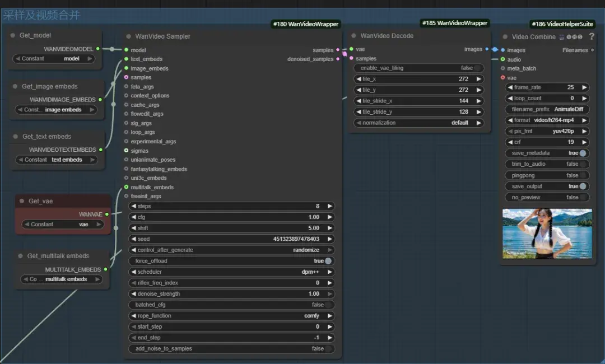Enable the enable_vae_tiling switch
Viewport: 605px width, 364px height.
(418, 68)
